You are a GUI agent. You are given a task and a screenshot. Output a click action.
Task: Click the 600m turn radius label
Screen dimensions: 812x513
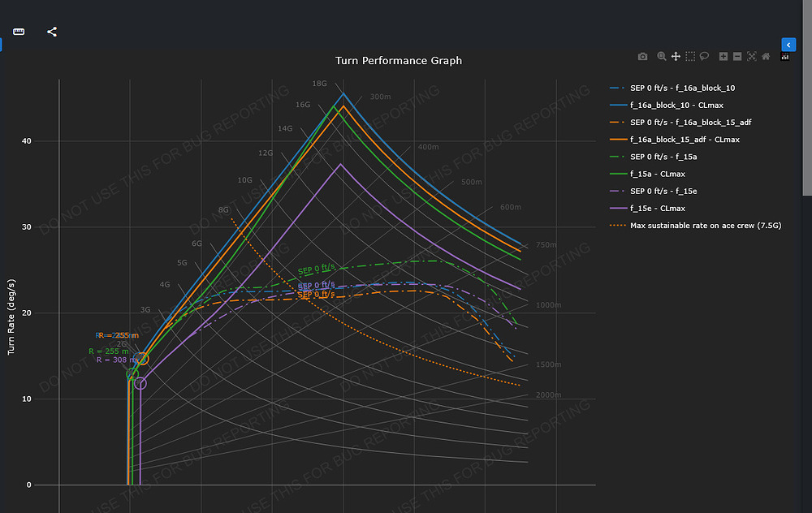tap(511, 207)
